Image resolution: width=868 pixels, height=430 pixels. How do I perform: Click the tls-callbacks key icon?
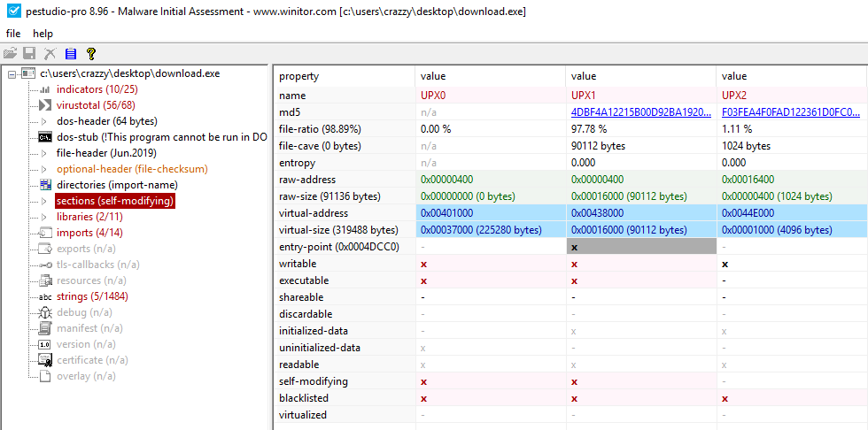(45, 265)
